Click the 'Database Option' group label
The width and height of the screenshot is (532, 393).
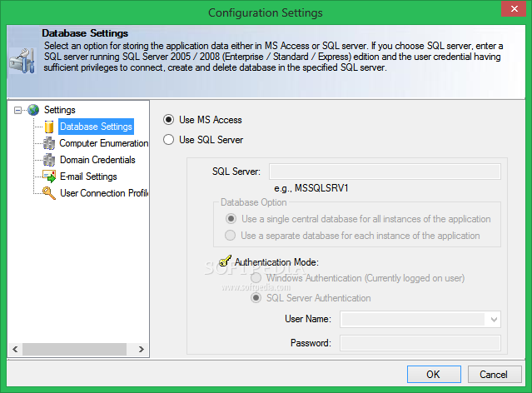point(253,202)
